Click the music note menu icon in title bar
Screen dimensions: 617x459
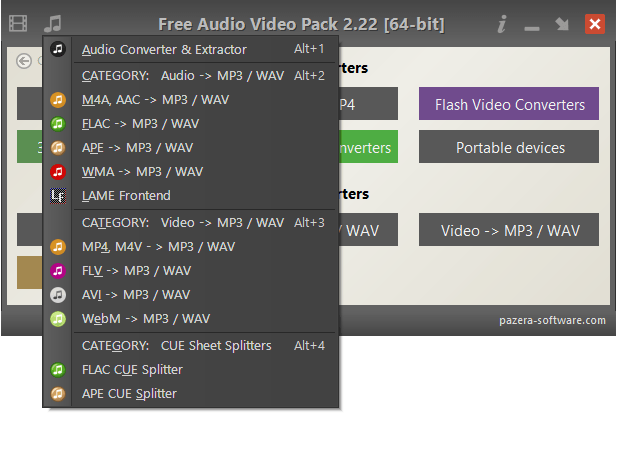pyautogui.click(x=53, y=24)
